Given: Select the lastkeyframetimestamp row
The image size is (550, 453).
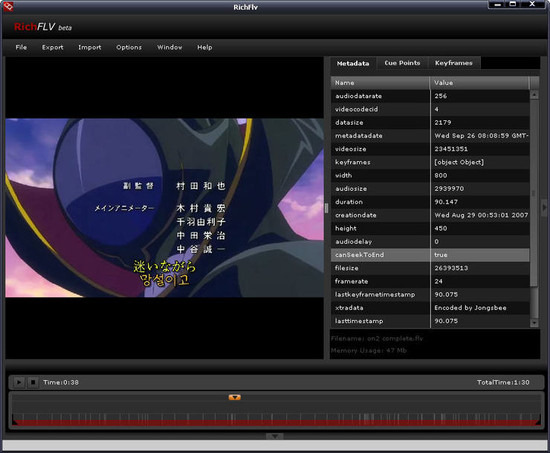Looking at the screenshot, I should tap(430, 294).
